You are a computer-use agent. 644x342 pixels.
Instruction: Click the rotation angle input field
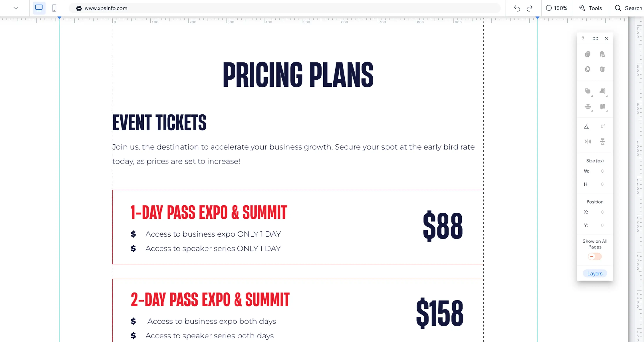point(603,127)
